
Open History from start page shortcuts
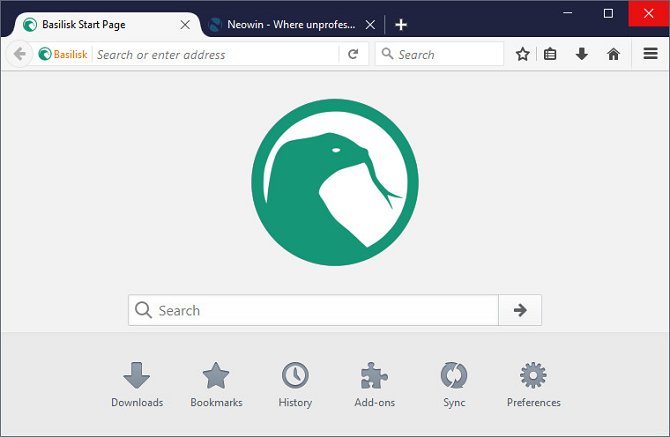295,385
